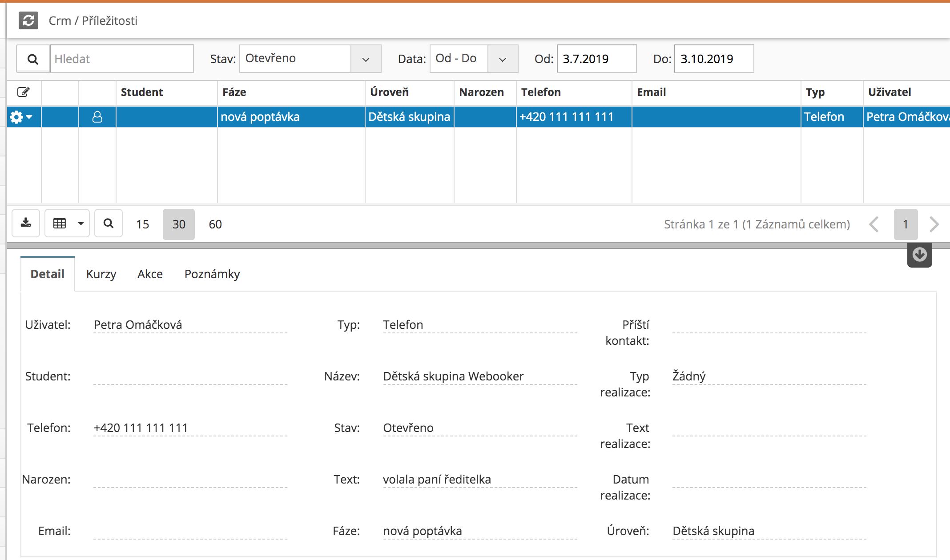Image resolution: width=950 pixels, height=560 pixels.
Task: Click the refresh icon beside Crm breadcrumb
Action: click(x=28, y=20)
